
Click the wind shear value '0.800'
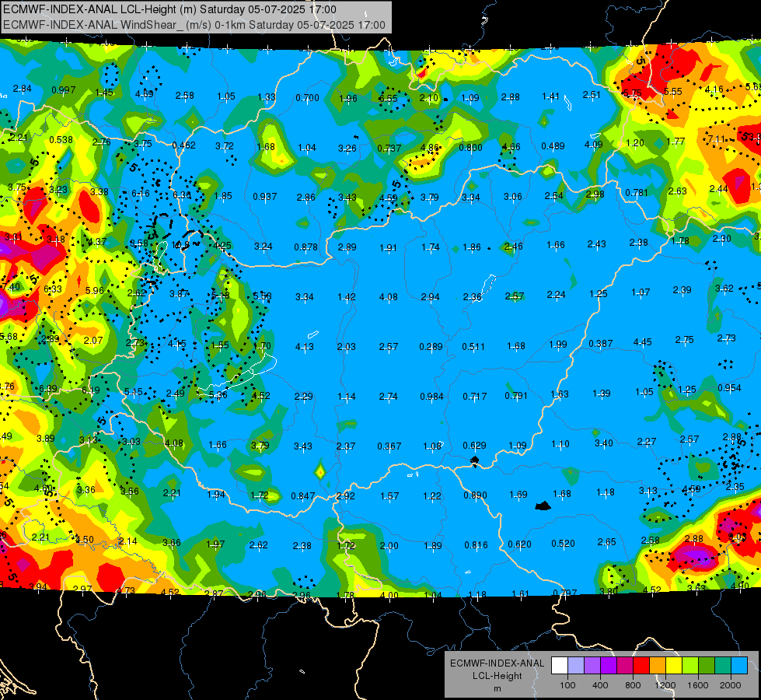pos(470,147)
